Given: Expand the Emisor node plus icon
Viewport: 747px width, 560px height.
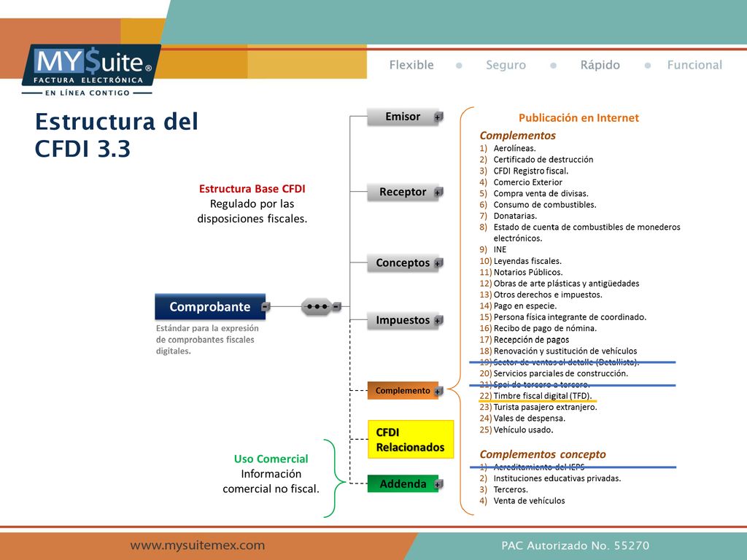Looking at the screenshot, I should tap(438, 117).
